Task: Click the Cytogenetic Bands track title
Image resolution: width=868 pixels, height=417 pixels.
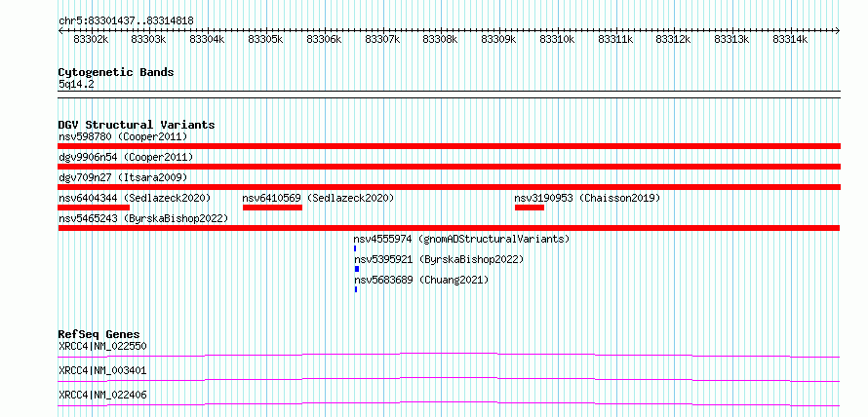Action: pyautogui.click(x=116, y=72)
